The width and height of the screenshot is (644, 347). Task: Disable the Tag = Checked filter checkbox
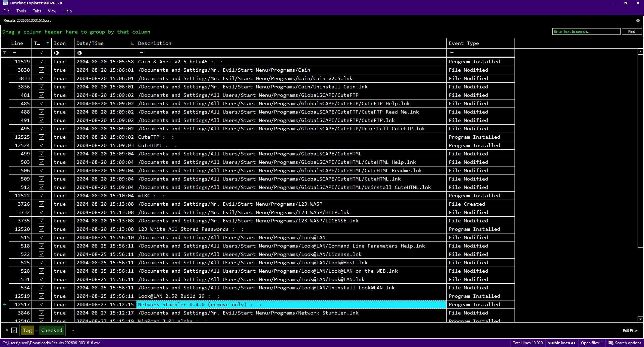point(14,330)
